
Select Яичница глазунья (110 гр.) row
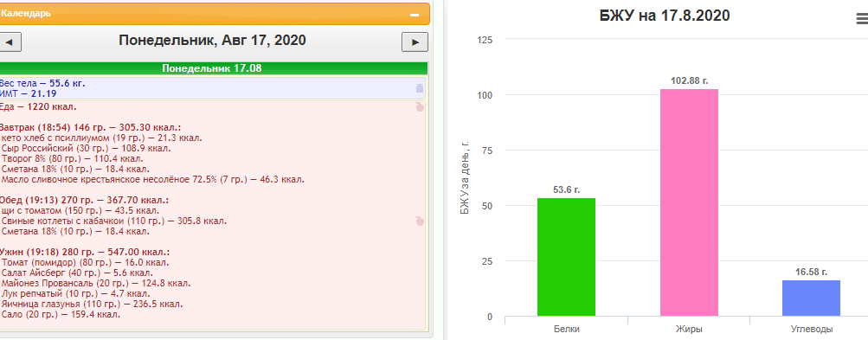93,304
